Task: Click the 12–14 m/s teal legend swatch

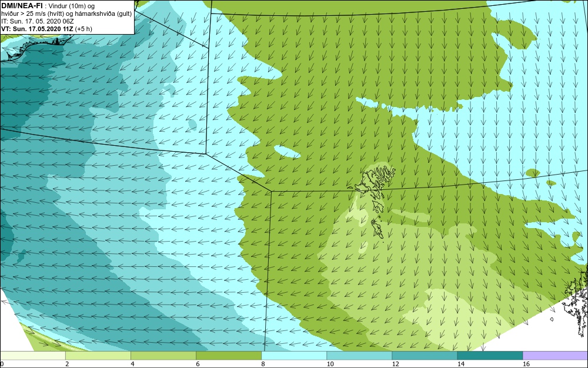Action: coord(424,356)
